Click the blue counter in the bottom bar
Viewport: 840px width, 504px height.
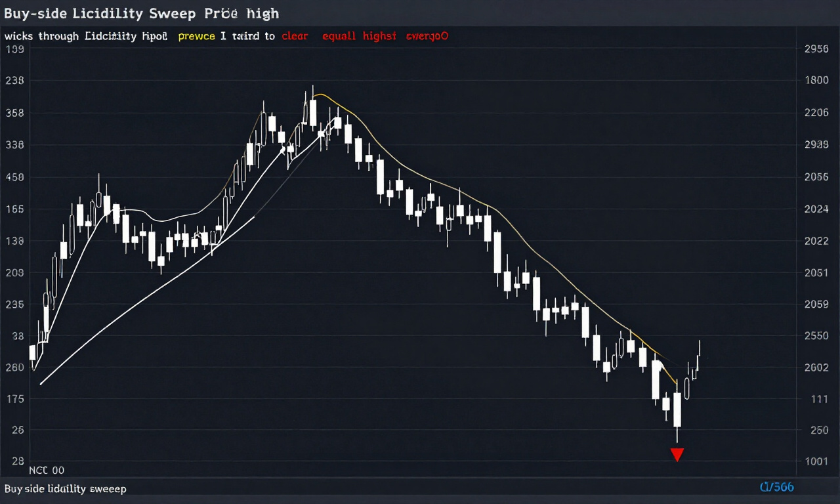tap(776, 487)
